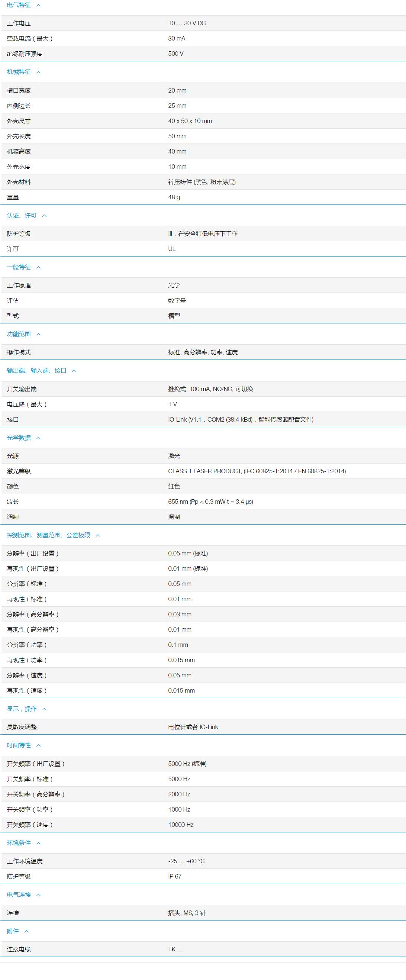This screenshot has height=980, width=406.
Task: Select the 0.1 mm value
Action: (x=178, y=644)
